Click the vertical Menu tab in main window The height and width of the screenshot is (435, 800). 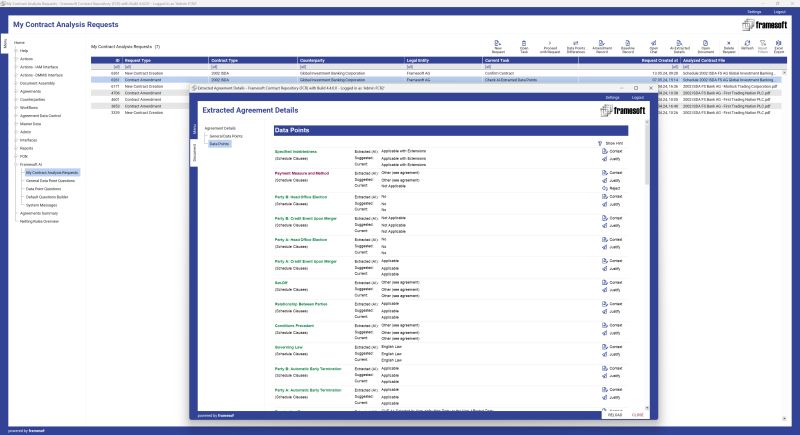(5, 44)
